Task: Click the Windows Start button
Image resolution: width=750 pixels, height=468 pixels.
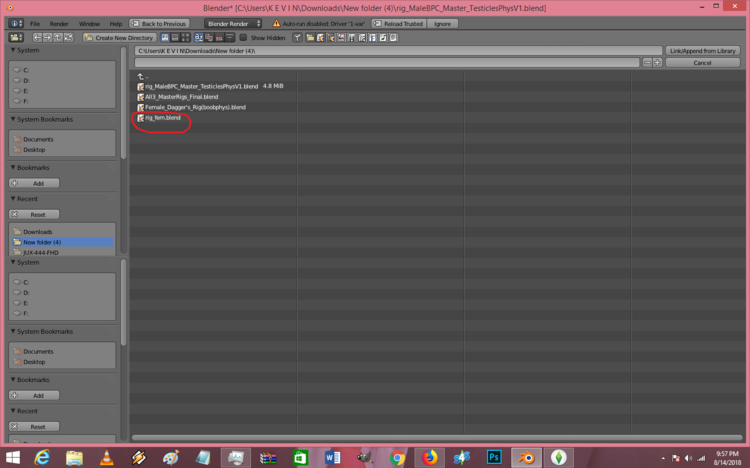Action: (13, 457)
